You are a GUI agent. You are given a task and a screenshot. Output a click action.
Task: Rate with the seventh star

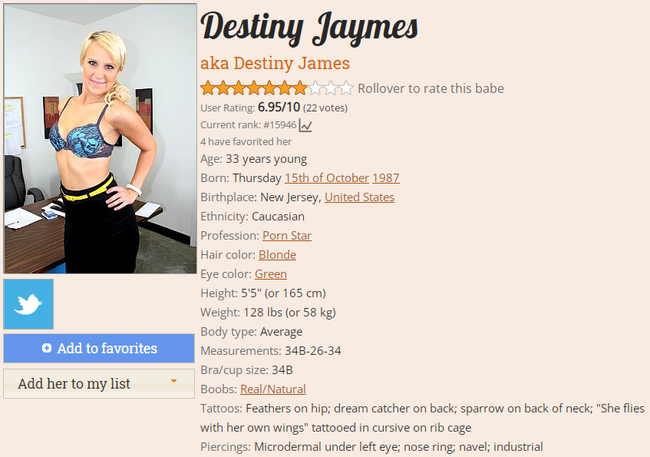coord(300,88)
